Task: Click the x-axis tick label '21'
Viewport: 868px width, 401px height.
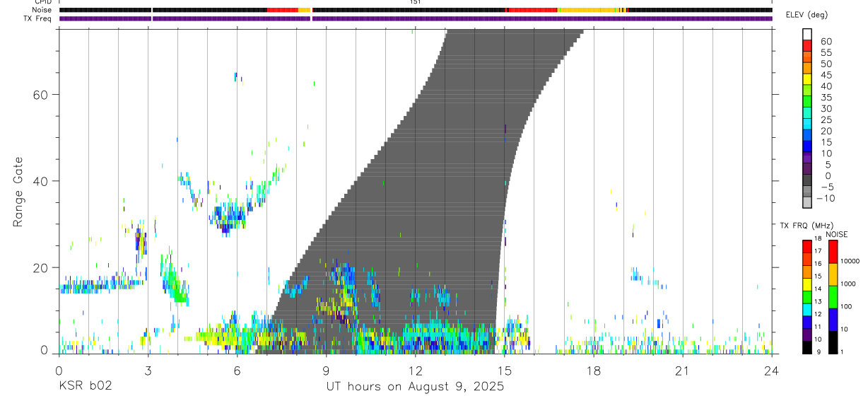Action: [x=682, y=370]
